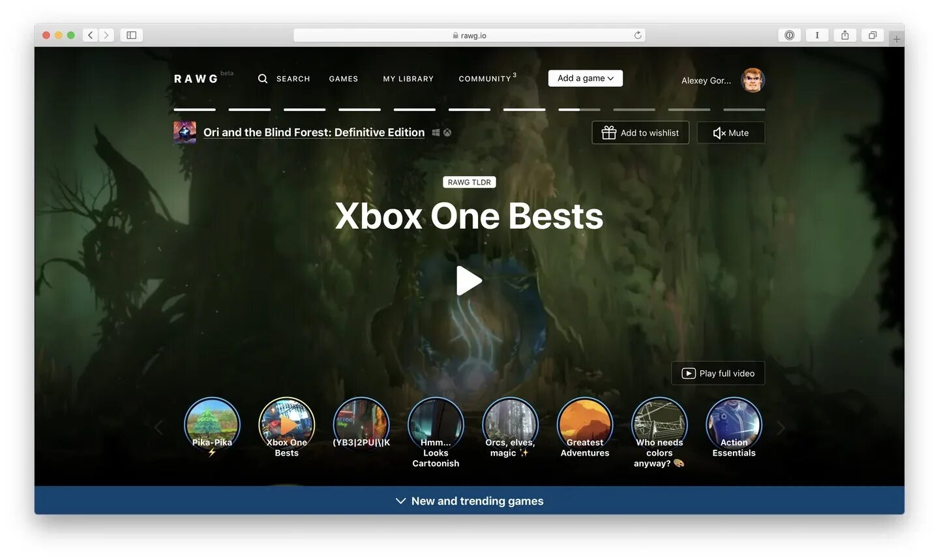Jump to eighth story progress segment
Image resolution: width=939 pixels, height=560 pixels.
579,110
